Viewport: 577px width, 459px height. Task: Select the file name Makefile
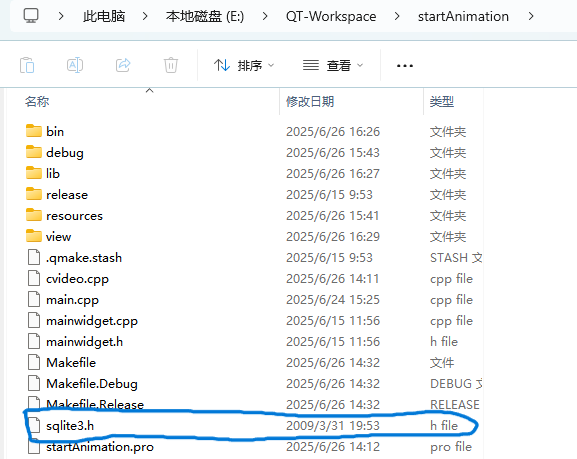[71, 363]
